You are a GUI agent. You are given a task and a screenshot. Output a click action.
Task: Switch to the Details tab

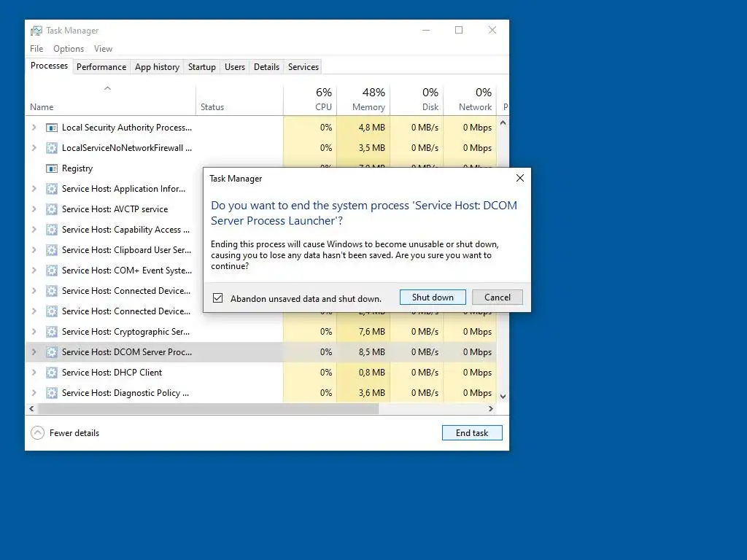pyautogui.click(x=266, y=67)
